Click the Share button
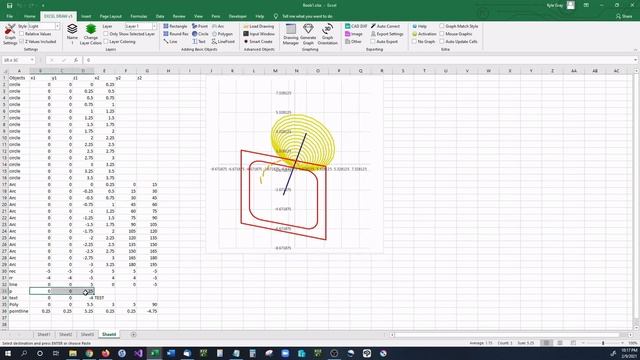Screen dimensions: 640x360 point(624,16)
